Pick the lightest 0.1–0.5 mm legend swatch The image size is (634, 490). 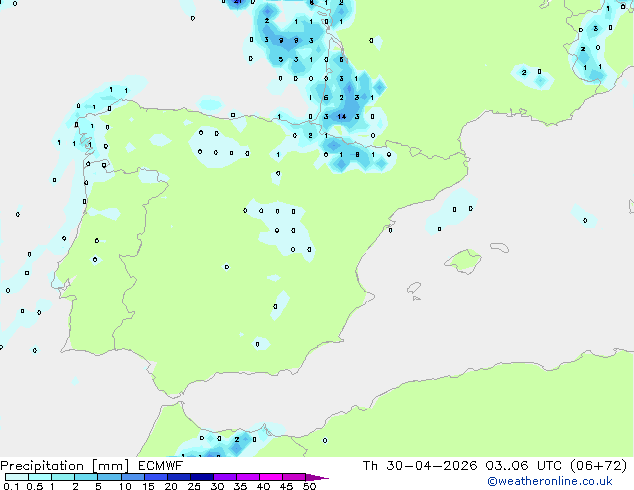click(17, 477)
